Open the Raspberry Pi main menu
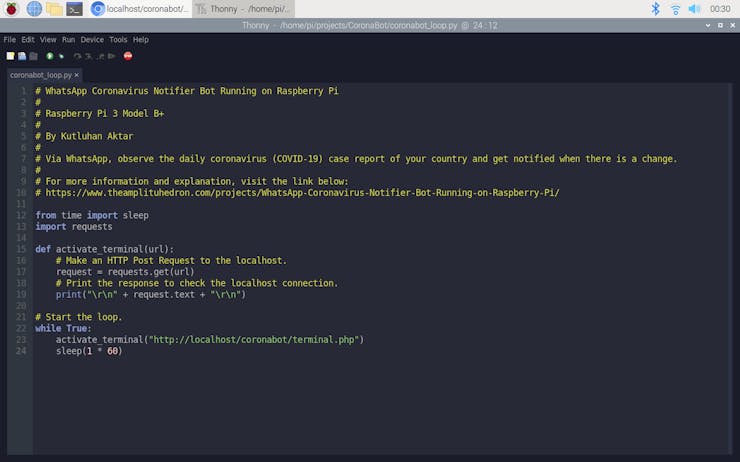Screen dimensions: 740x462 click(x=11, y=8)
